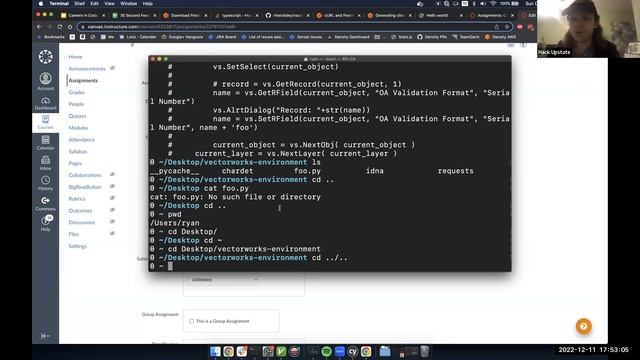Open Canvas Account in global navigation
Viewport: 640px width, 360px height.
coord(45,81)
